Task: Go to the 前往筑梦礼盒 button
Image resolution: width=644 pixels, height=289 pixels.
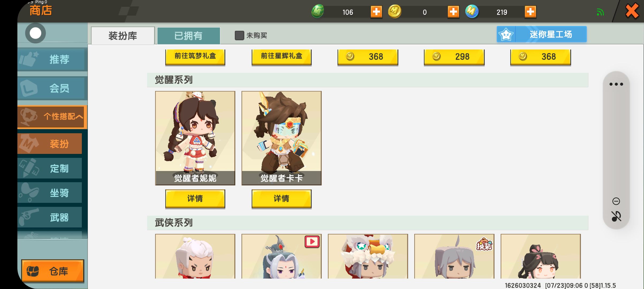Action: [195, 56]
